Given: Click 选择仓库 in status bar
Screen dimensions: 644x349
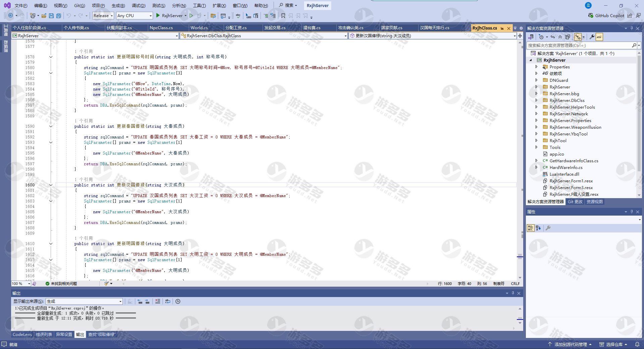Looking at the screenshot, I should pyautogui.click(x=613, y=344).
